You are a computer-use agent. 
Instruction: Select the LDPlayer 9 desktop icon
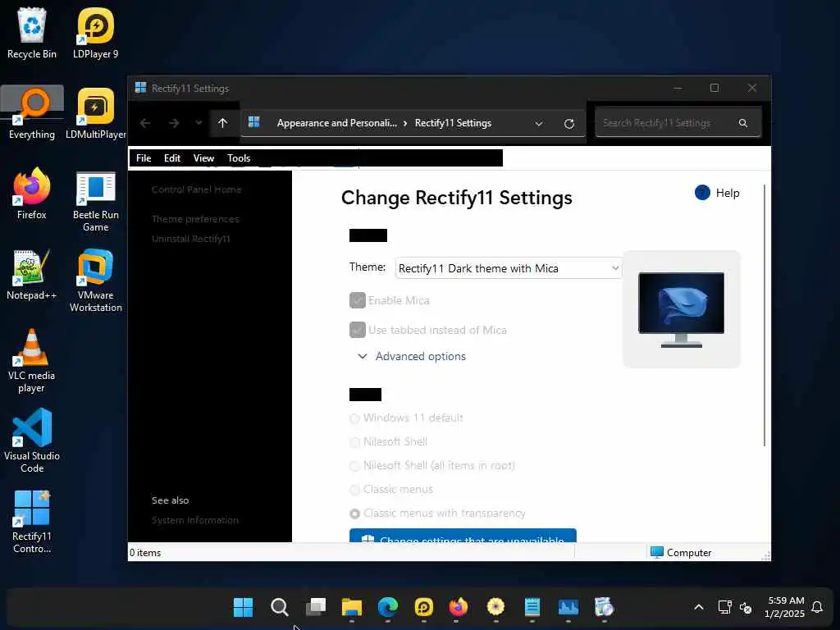point(95,33)
